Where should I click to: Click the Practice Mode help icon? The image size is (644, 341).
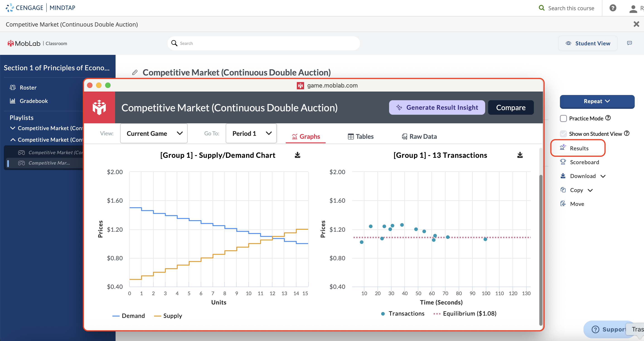pos(608,118)
